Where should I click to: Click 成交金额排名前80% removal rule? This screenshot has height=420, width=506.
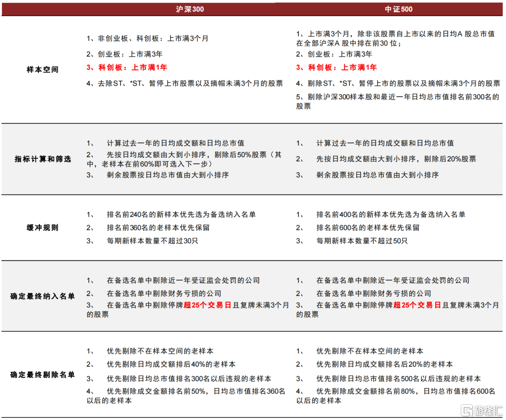(395, 396)
